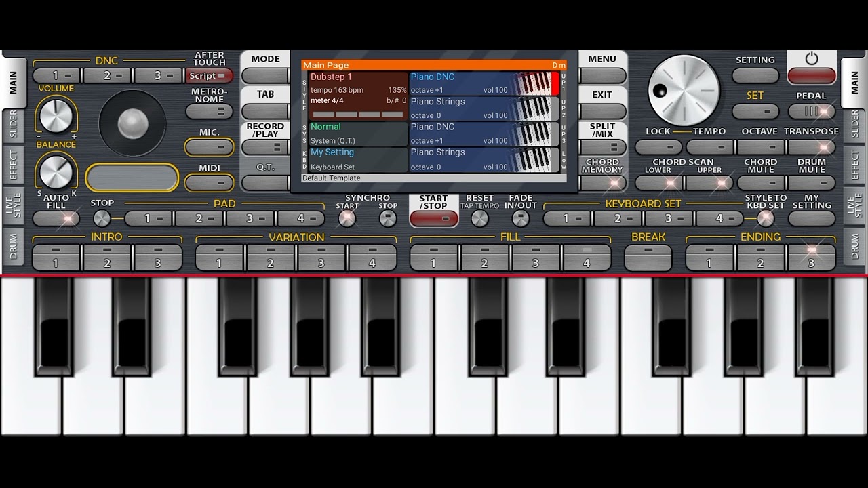The height and width of the screenshot is (488, 868).
Task: Click the Synchro Start round button
Action: [347, 218]
